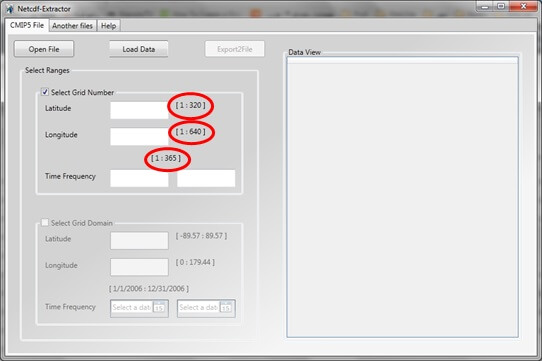Focus the first Grid Number Time Frequency field
The height and width of the screenshot is (361, 542).
[x=139, y=178]
